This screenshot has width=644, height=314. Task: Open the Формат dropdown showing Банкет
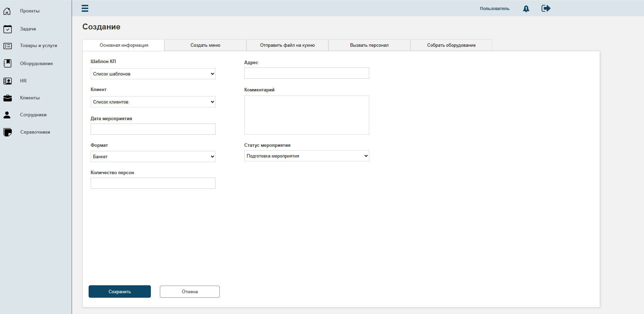153,156
